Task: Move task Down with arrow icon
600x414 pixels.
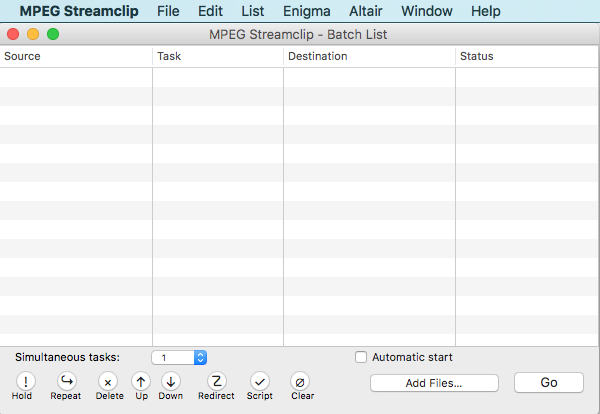Action: click(x=171, y=381)
